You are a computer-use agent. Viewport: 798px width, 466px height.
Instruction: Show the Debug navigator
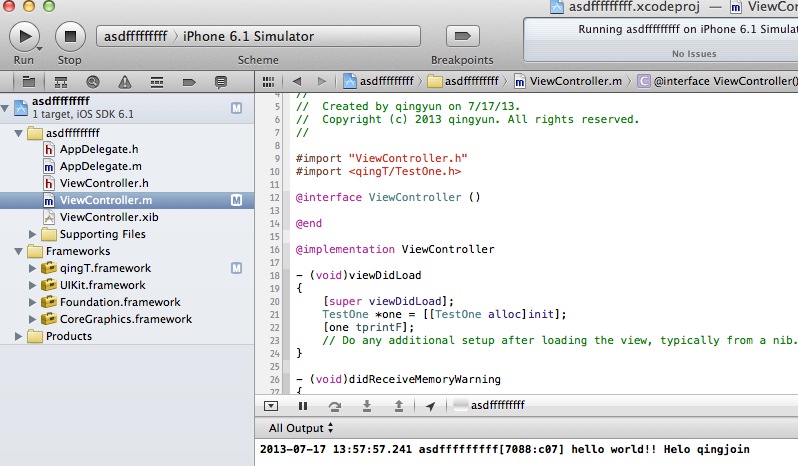[x=157, y=82]
